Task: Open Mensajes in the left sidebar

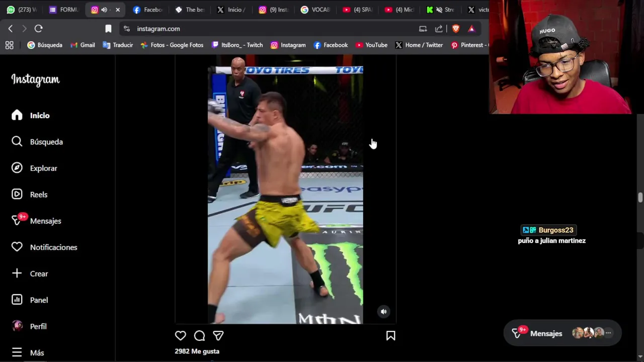Action: tap(36, 221)
